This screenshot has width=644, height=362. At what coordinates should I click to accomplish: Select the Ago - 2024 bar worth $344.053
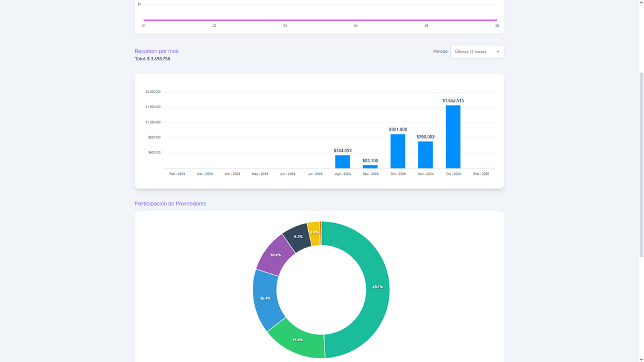[342, 162]
